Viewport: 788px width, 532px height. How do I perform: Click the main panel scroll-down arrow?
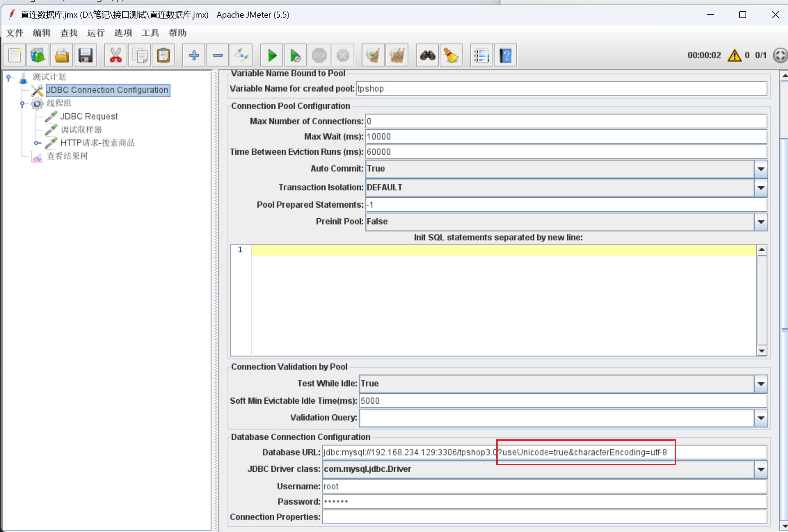point(784,527)
